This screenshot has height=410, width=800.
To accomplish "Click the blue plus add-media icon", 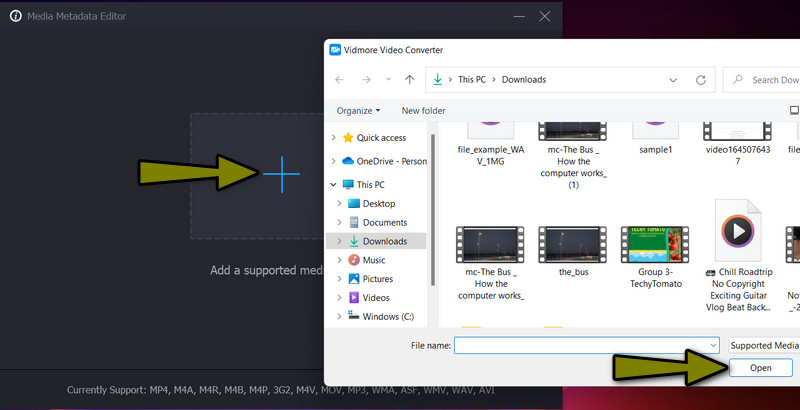I will [282, 174].
